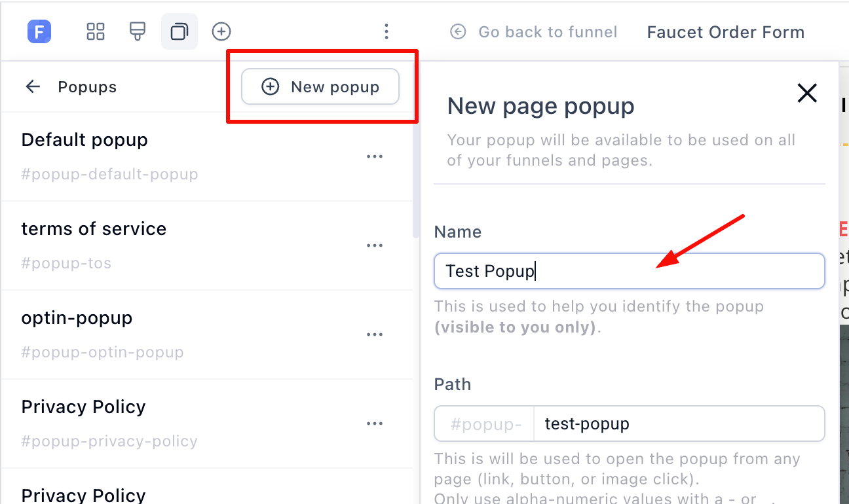Open options for first Privacy Policy
849x504 pixels.
coord(375,423)
